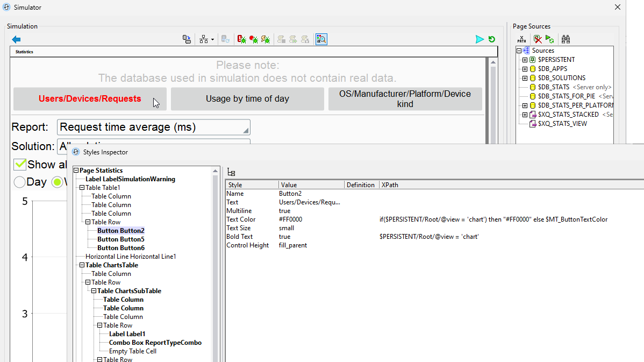Click the breakpoint bug icon
The height and width of the screenshot is (362, 644).
[x=254, y=39]
